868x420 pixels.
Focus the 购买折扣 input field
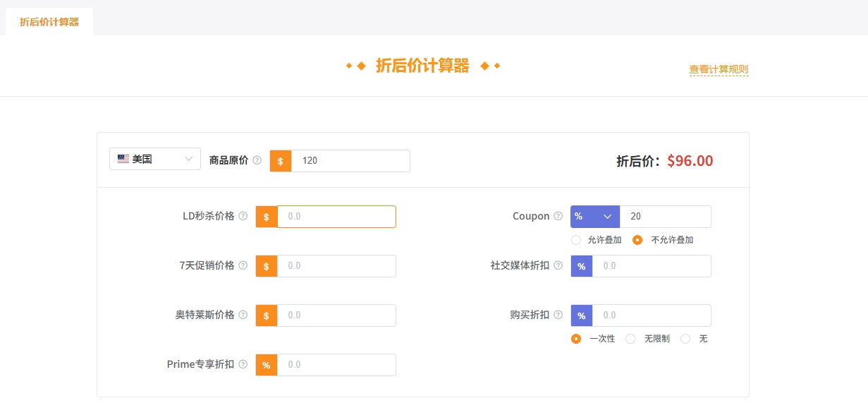click(652, 316)
